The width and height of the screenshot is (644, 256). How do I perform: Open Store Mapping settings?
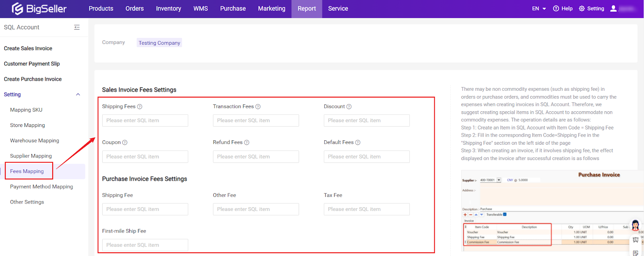tap(27, 125)
